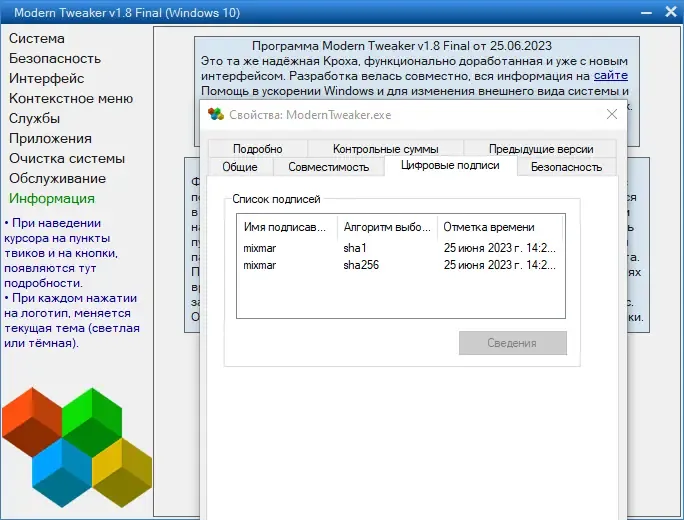684x520 pixels.
Task: Select the Совместимость tab
Action: point(328,167)
